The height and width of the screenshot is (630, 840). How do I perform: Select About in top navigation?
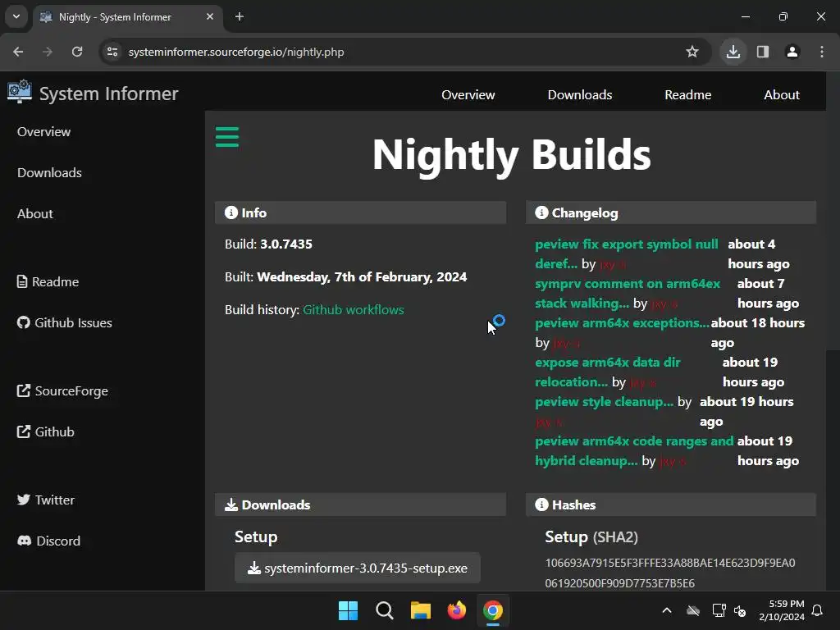click(782, 95)
